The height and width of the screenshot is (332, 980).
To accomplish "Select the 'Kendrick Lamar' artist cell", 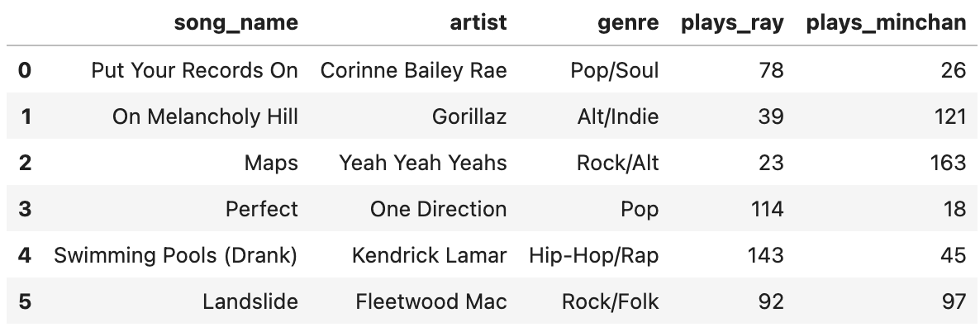I will 429,255.
